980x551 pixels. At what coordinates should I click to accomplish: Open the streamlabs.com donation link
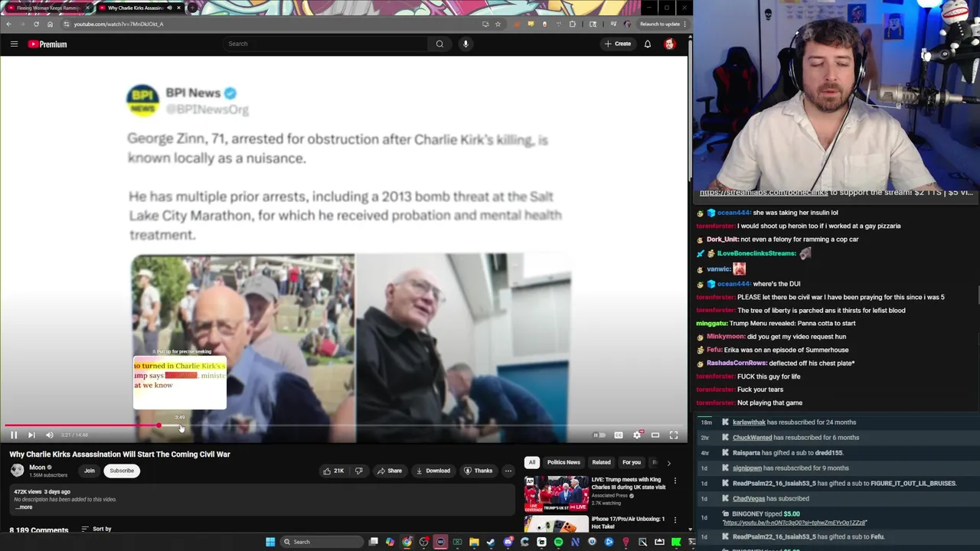click(x=763, y=192)
